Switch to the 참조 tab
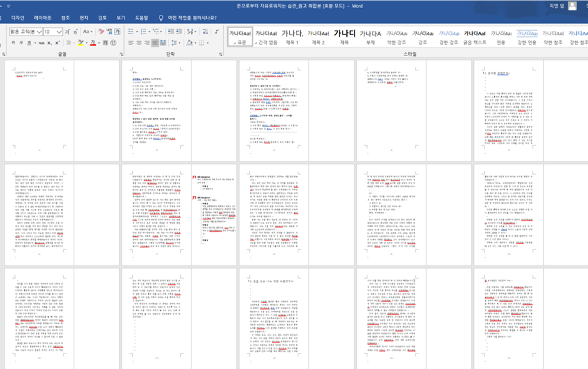This screenshot has width=588, height=369. pos(65,17)
